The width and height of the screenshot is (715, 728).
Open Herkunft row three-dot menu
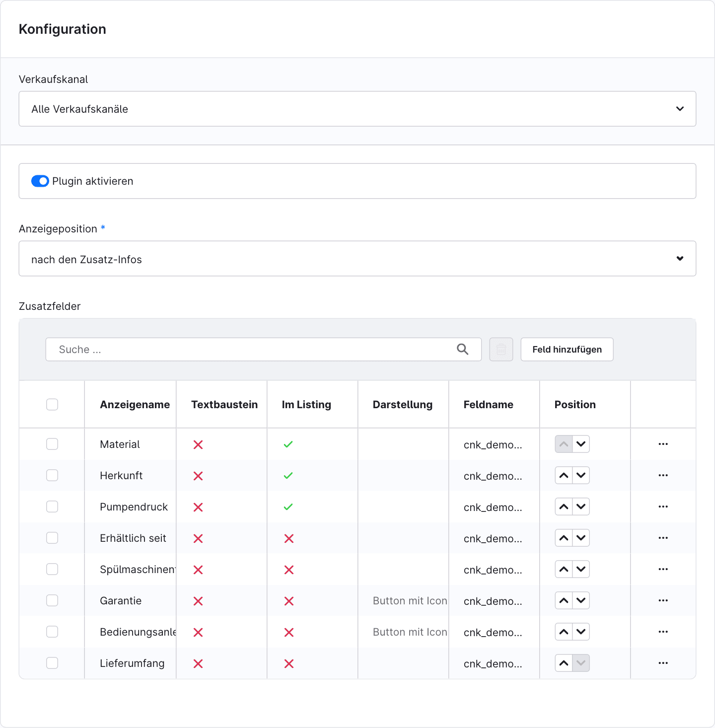663,475
